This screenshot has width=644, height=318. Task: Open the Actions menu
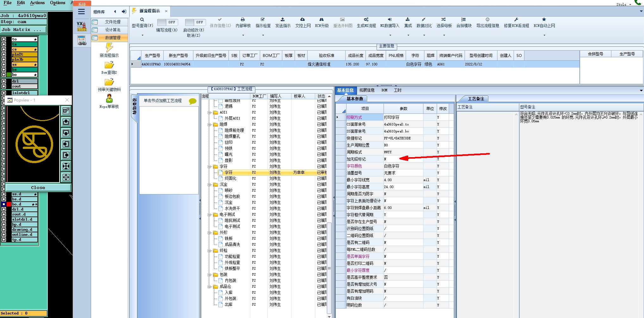click(37, 3)
